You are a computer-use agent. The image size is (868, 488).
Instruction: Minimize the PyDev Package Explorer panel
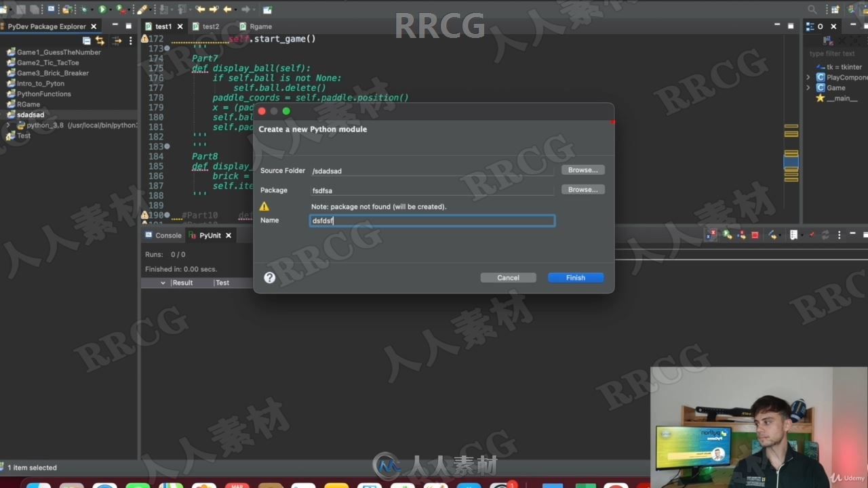coord(115,26)
